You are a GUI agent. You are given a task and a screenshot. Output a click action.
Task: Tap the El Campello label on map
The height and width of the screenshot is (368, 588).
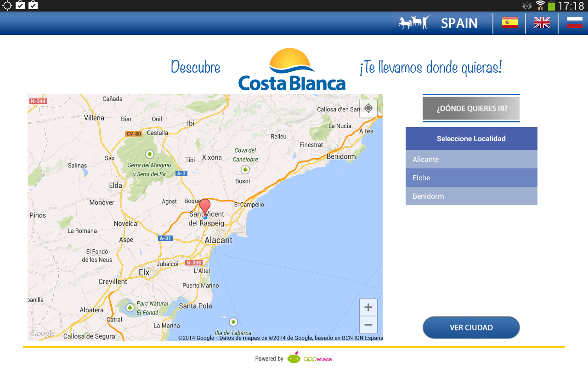[249, 204]
